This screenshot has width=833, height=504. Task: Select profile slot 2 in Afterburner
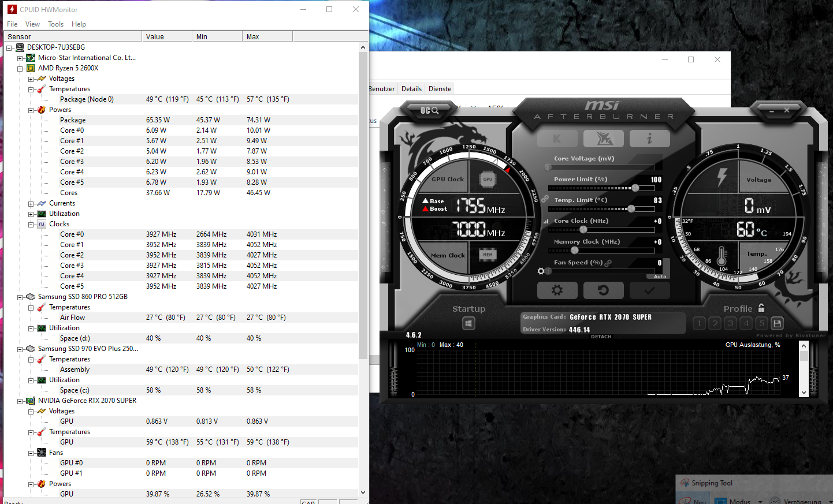point(715,323)
